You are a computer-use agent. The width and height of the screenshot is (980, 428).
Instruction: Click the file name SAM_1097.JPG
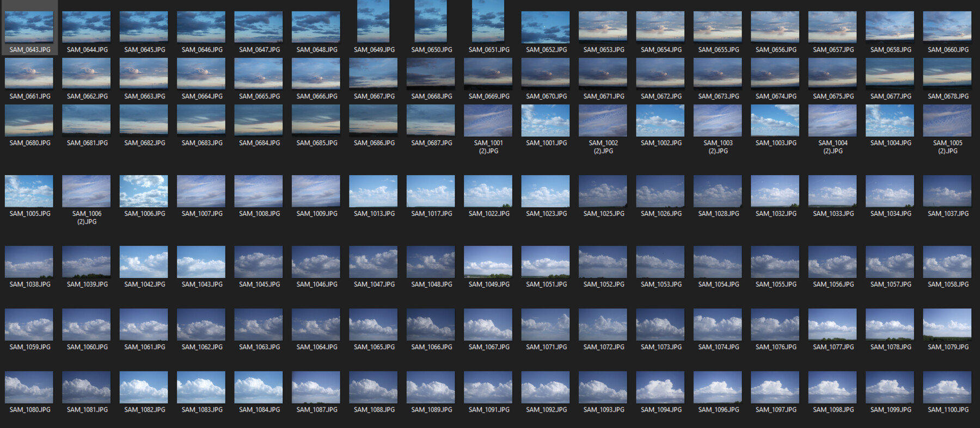pos(776,410)
